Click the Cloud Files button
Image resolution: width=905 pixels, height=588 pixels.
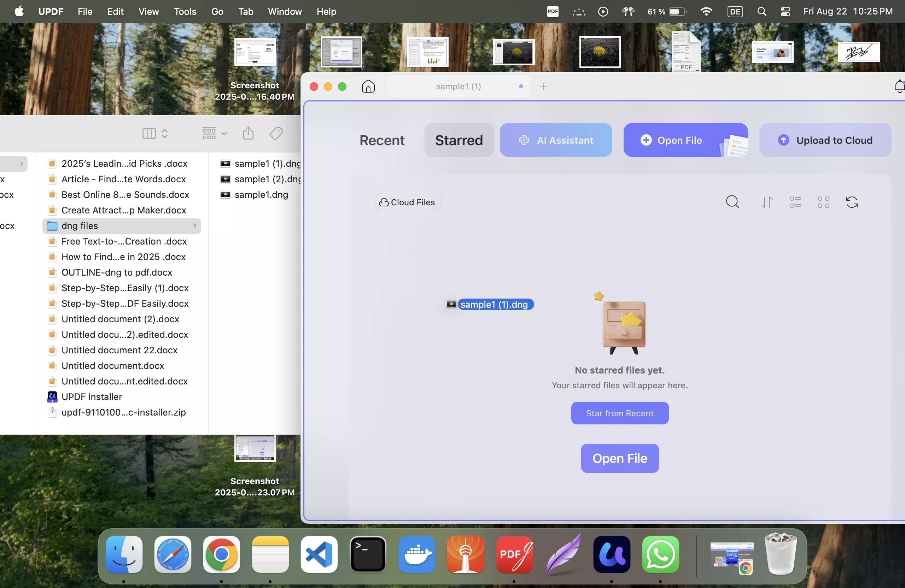[408, 202]
